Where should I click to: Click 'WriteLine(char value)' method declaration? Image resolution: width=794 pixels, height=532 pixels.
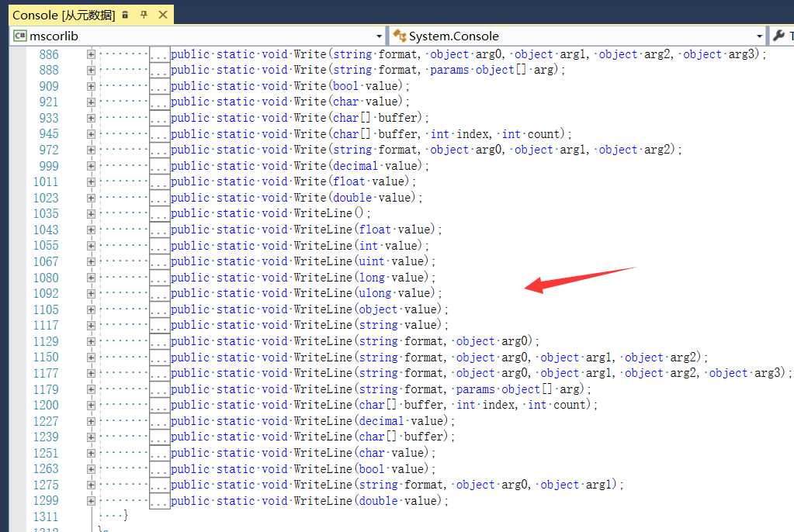(x=303, y=453)
